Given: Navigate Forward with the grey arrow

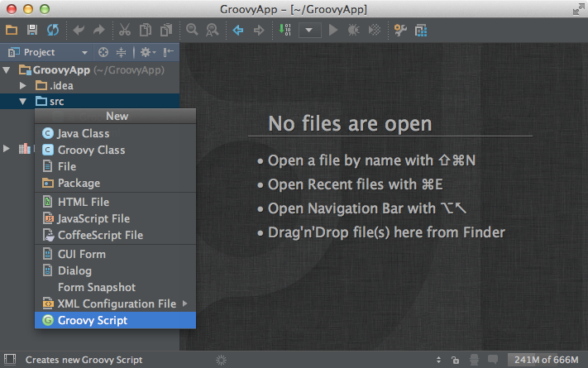Looking at the screenshot, I should click(x=259, y=30).
